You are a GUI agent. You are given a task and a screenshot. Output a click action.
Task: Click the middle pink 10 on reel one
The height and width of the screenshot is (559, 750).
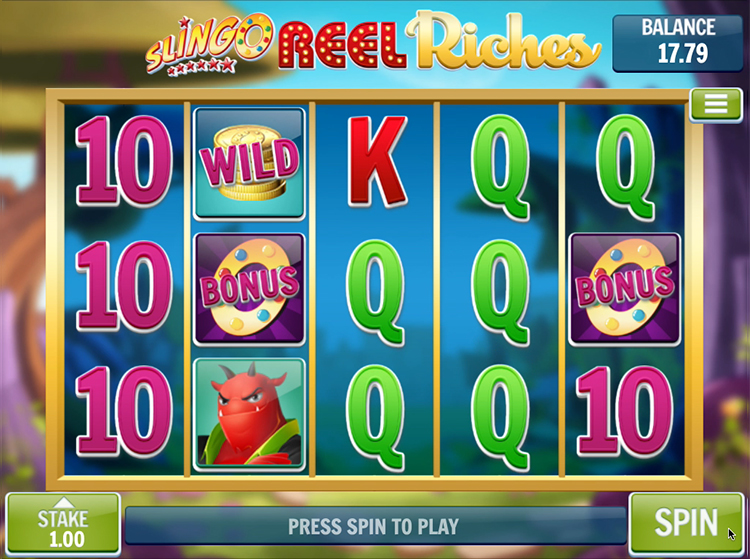124,286
